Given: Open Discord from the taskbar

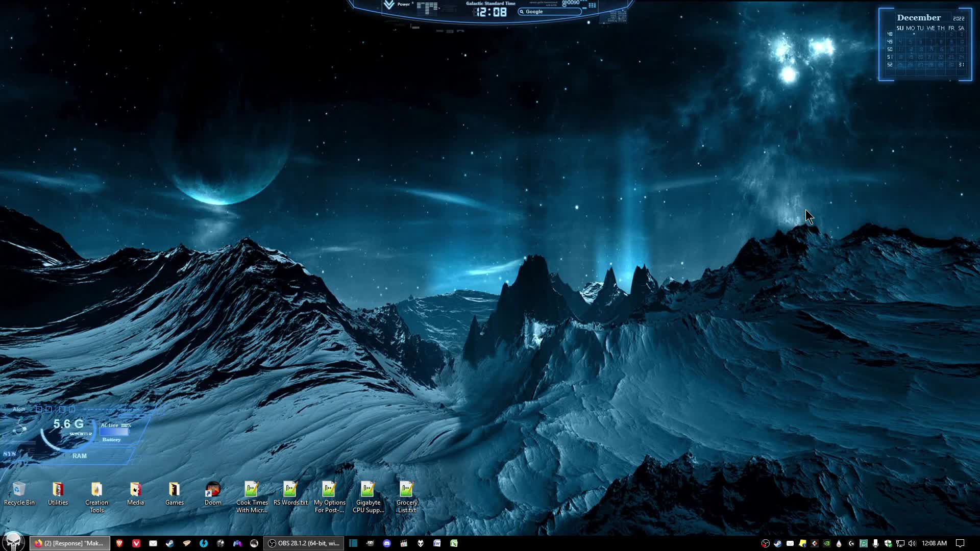Looking at the screenshot, I should point(387,543).
